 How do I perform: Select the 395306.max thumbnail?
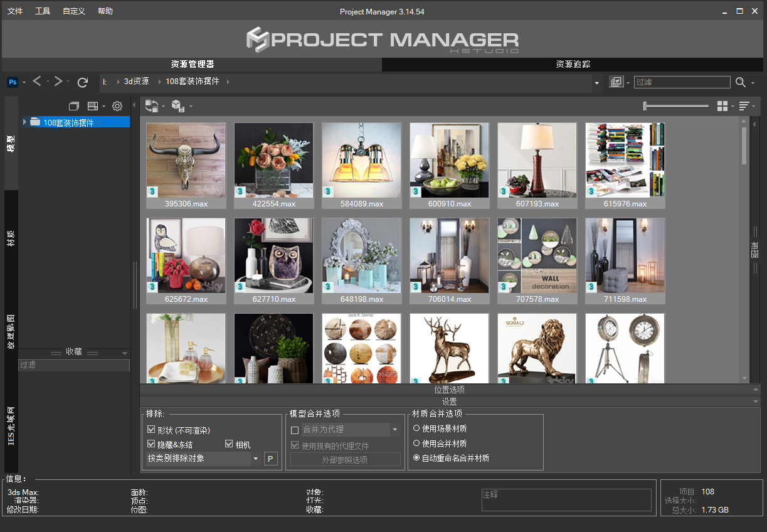coord(186,161)
